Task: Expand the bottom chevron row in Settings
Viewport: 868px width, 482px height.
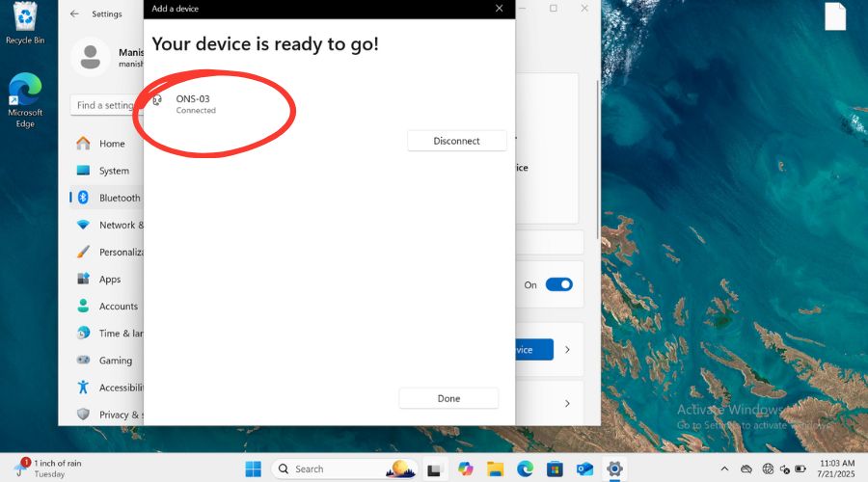Action: [567, 404]
